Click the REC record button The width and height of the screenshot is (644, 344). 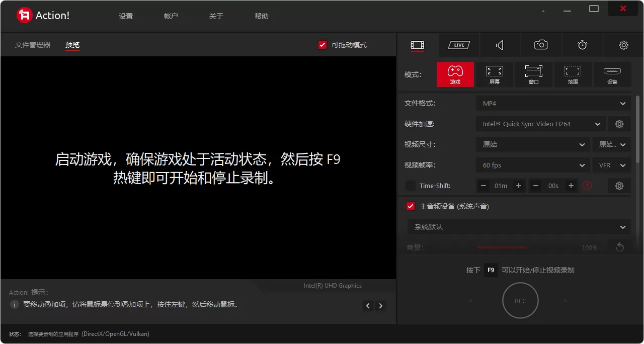pos(520,300)
